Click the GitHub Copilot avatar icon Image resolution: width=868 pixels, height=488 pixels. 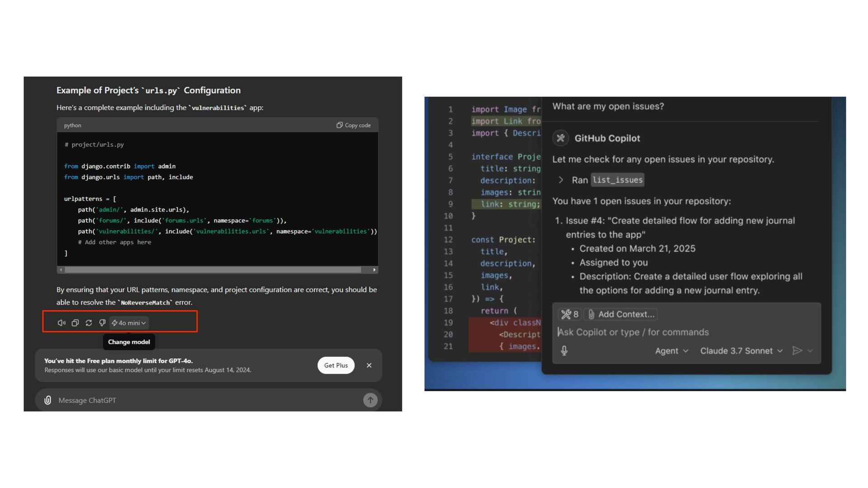point(561,138)
